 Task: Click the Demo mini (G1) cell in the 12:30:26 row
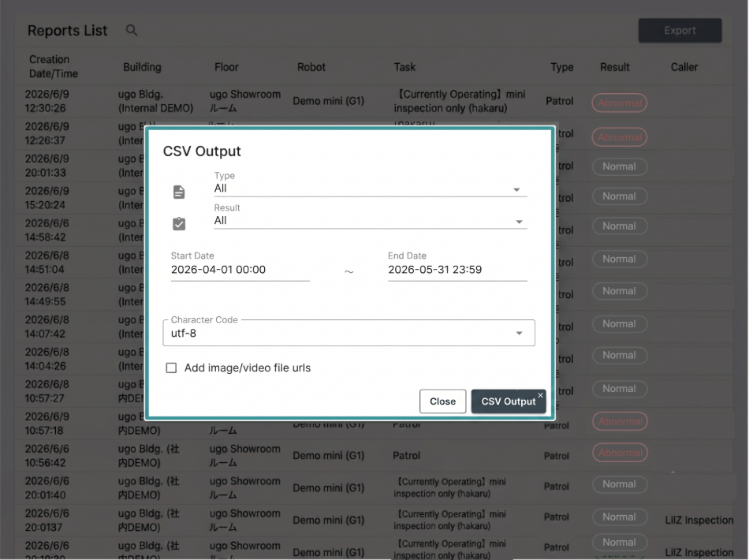pos(328,101)
